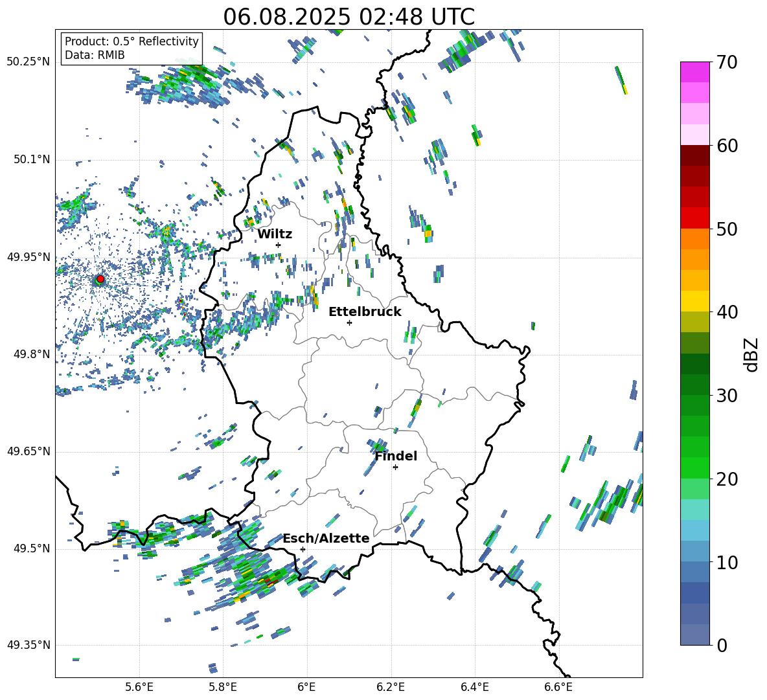The image size is (767, 700).
Task: Click the olive colorbar segment below 40
Action: (x=695, y=322)
